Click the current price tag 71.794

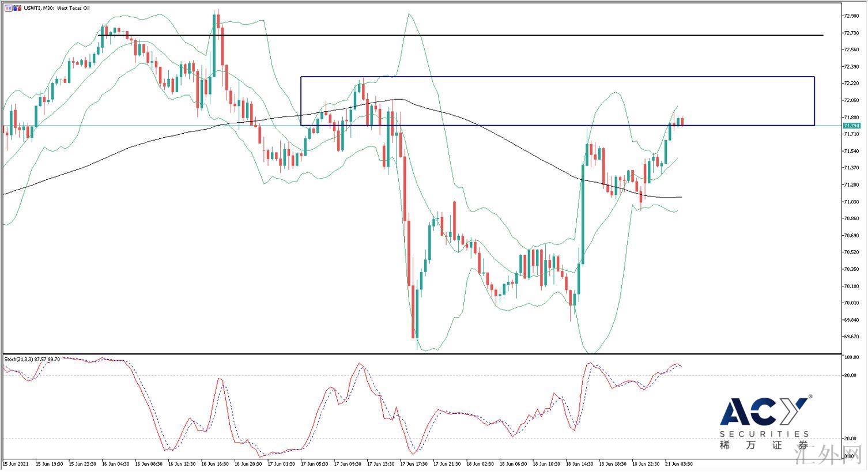click(x=851, y=126)
